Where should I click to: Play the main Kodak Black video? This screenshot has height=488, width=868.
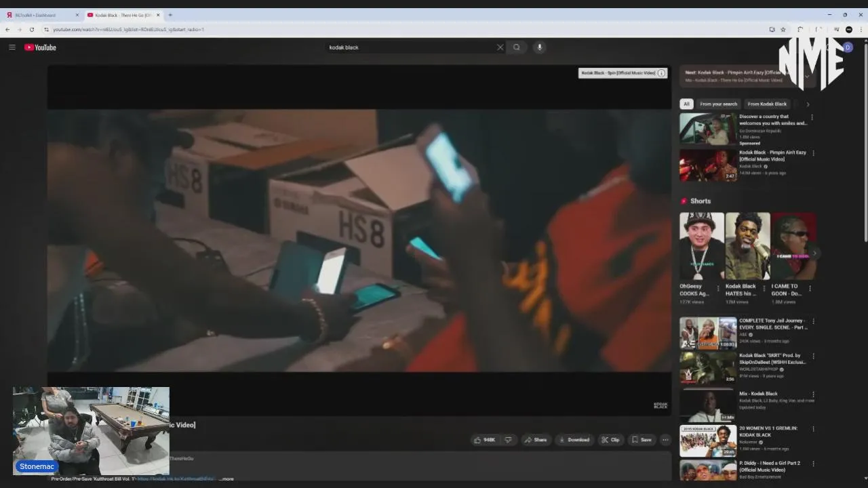tap(359, 241)
